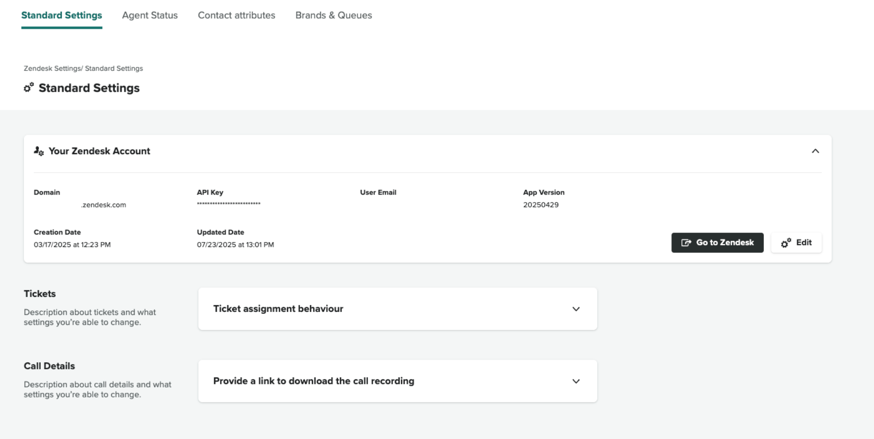Expand the call recording download link section
The image size is (874, 439).
coord(576,381)
